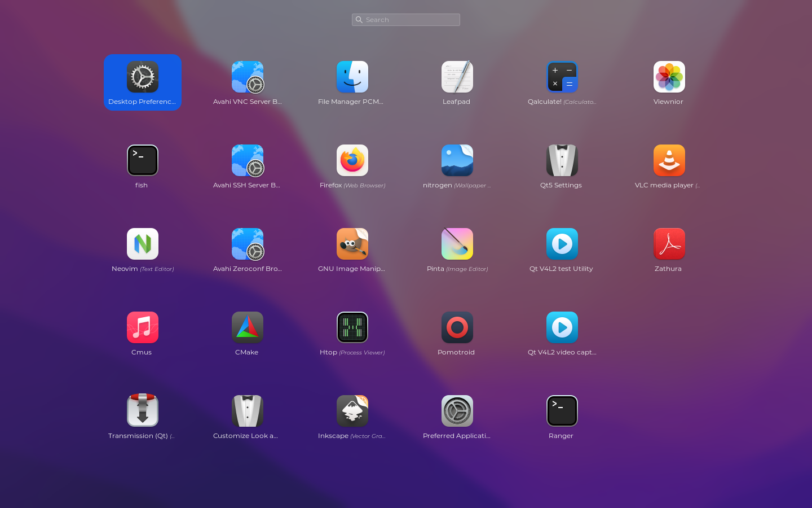Launch VLC media player
Screen dimensions: 812x508
[x=669, y=160]
